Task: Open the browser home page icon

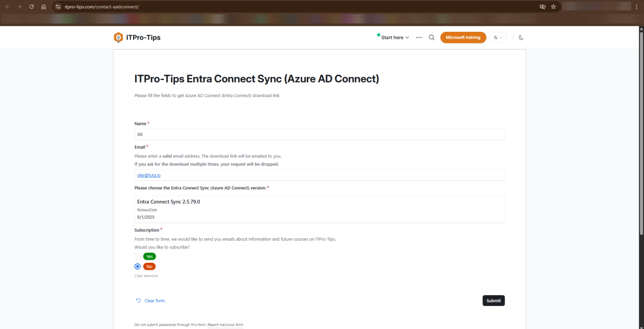Action: [x=44, y=7]
